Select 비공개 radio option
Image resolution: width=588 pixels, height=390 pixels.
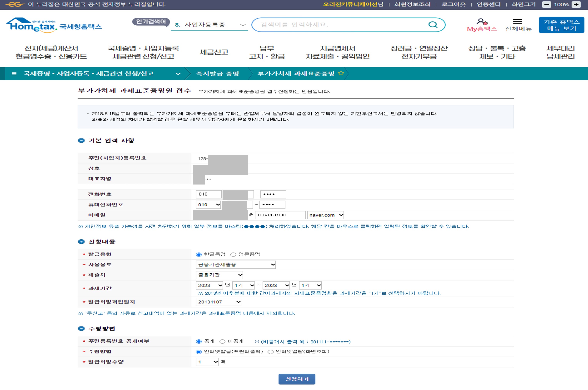click(x=223, y=342)
